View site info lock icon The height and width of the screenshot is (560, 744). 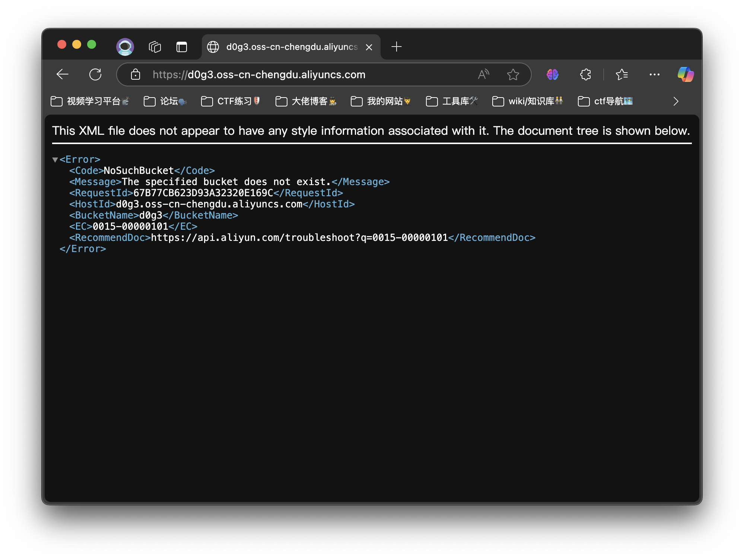point(136,74)
